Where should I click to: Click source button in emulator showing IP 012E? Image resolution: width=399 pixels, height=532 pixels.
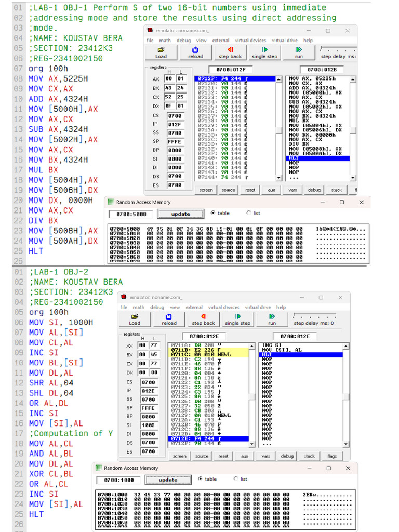click(x=202, y=456)
